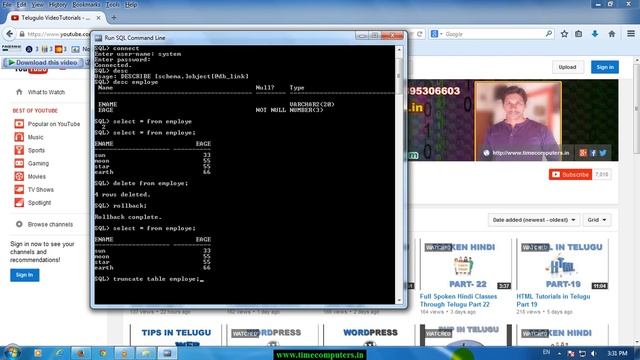Show bookmarks list icon in toolbar
This screenshot has width=640, height=360.
(579, 34)
